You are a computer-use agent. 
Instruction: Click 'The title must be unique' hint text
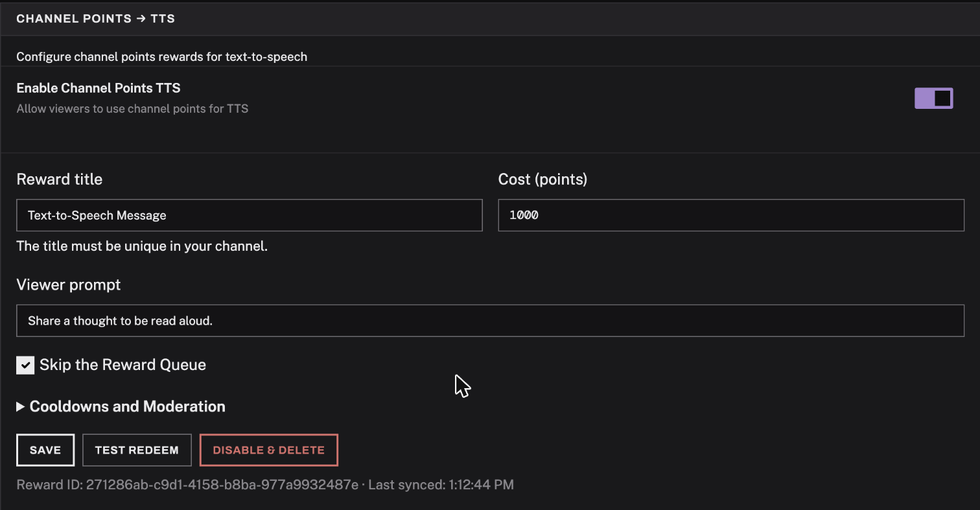[x=142, y=246]
